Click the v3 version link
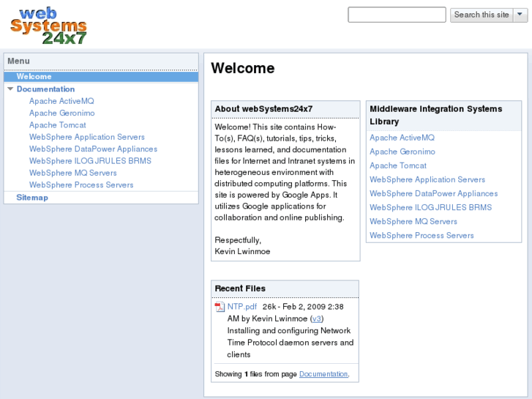 coord(317,319)
